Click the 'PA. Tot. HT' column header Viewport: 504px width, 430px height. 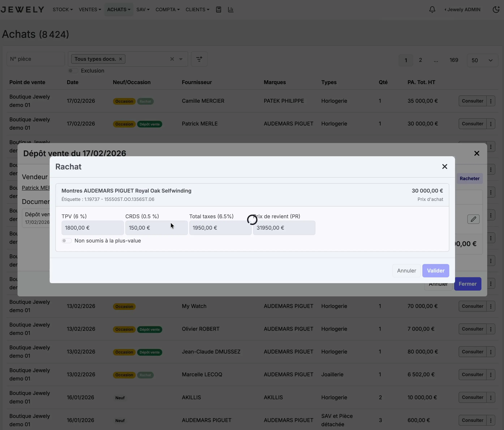click(421, 82)
